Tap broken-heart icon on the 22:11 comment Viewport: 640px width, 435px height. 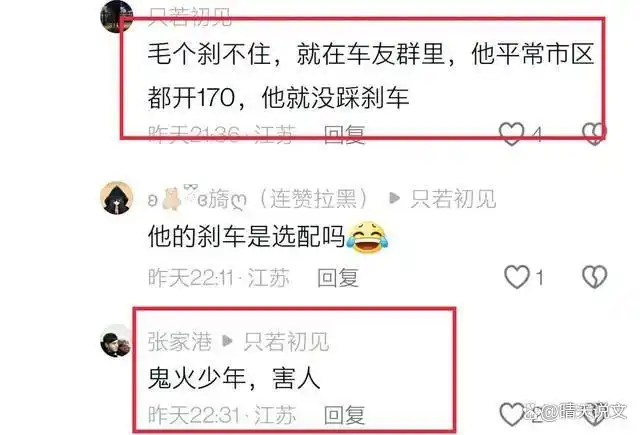pos(594,277)
